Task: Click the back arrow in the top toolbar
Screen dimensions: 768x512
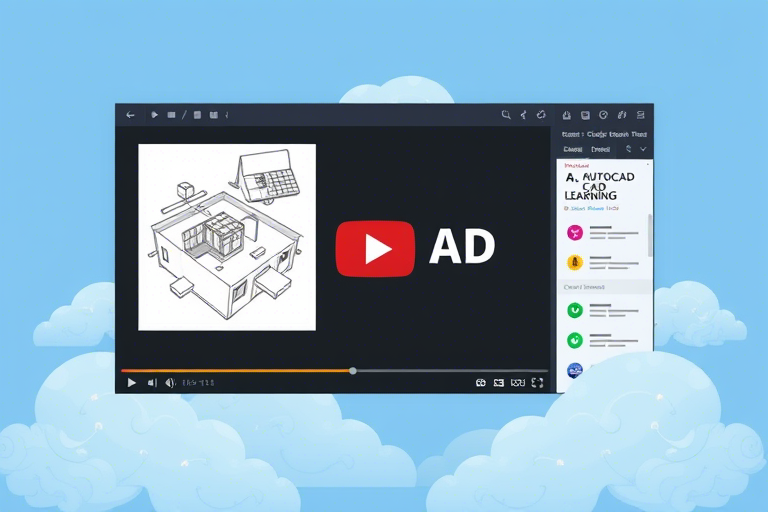Action: coord(130,115)
